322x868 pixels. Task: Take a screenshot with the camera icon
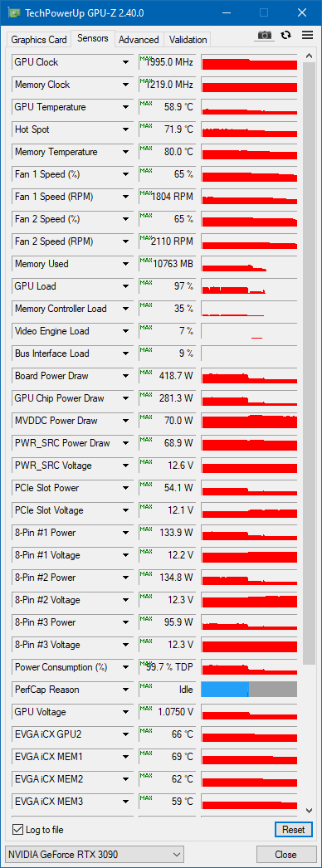[265, 35]
